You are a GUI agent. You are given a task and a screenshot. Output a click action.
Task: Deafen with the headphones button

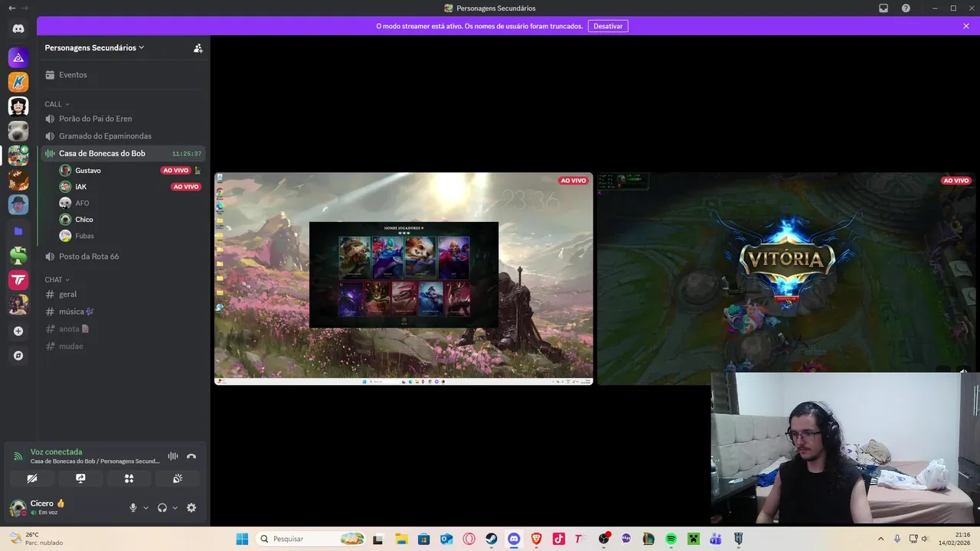click(162, 507)
